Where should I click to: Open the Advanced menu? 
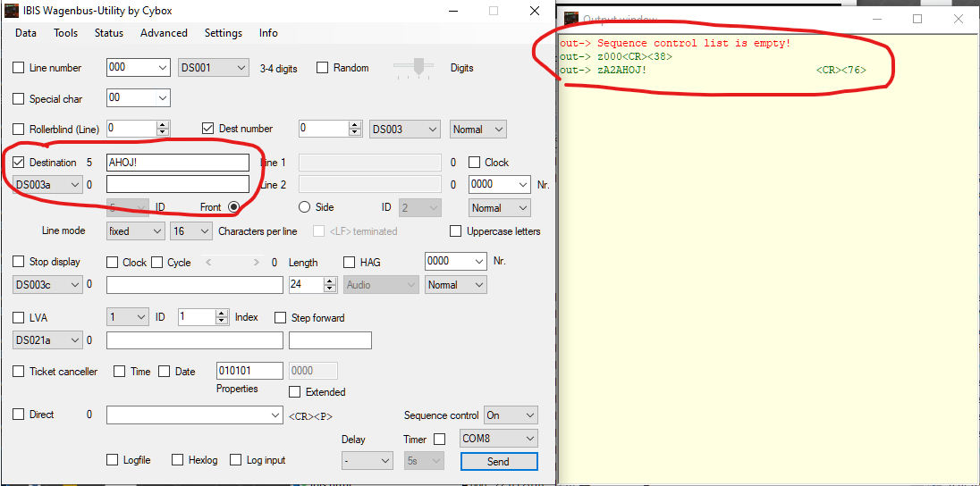click(x=164, y=33)
